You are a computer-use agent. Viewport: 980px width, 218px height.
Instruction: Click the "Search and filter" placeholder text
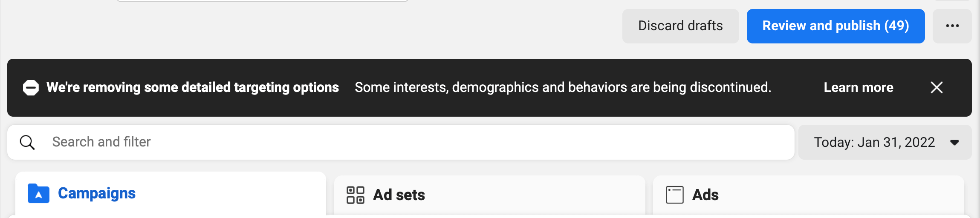coord(101,142)
